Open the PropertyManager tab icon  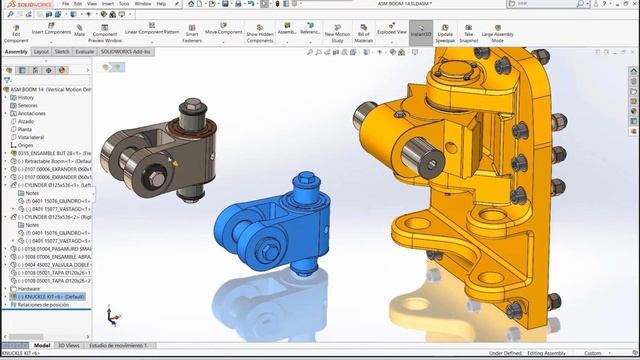(22, 70)
